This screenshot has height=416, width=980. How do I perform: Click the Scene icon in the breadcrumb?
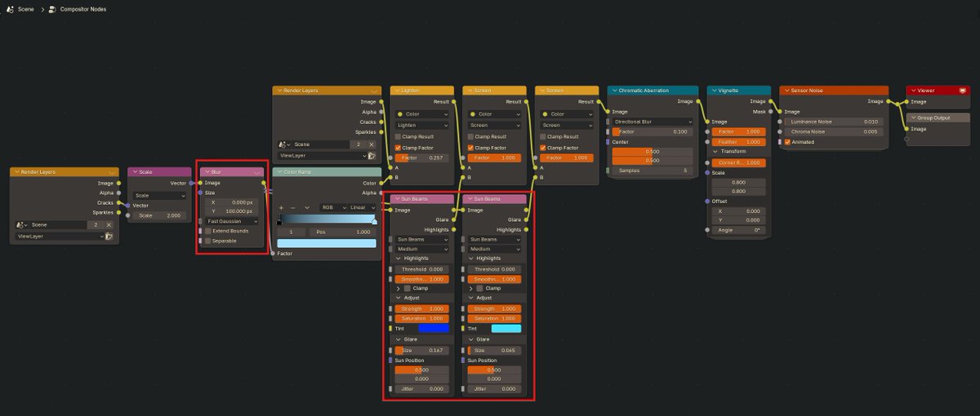[x=10, y=9]
